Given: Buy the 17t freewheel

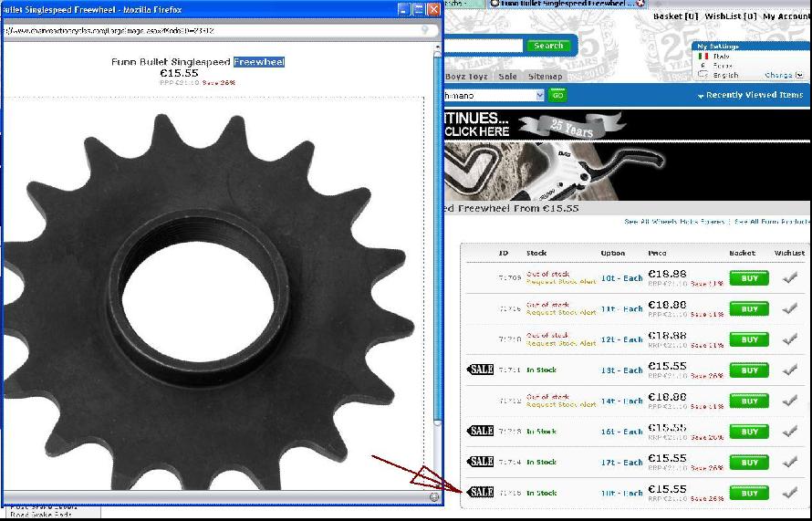Looking at the screenshot, I should click(x=749, y=463).
